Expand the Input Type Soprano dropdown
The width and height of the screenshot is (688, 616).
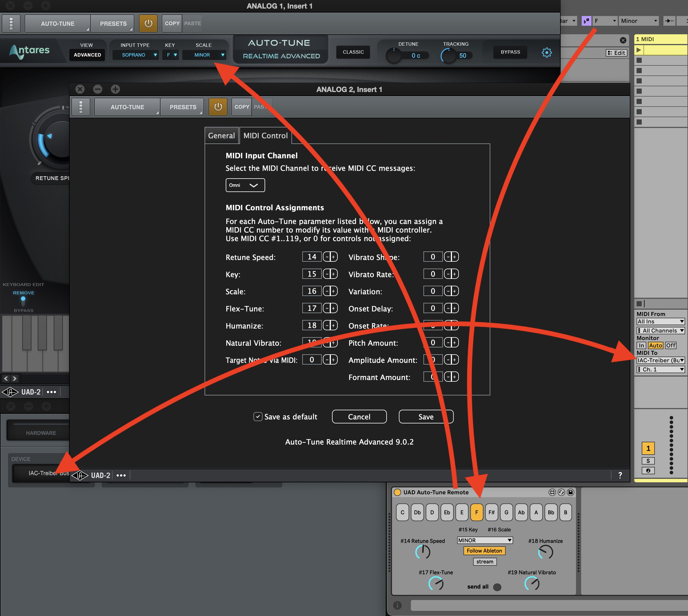(x=136, y=55)
